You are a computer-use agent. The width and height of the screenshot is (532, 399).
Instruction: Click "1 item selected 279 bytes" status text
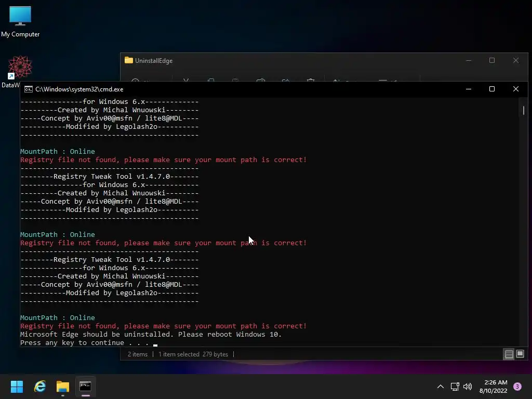click(193, 354)
